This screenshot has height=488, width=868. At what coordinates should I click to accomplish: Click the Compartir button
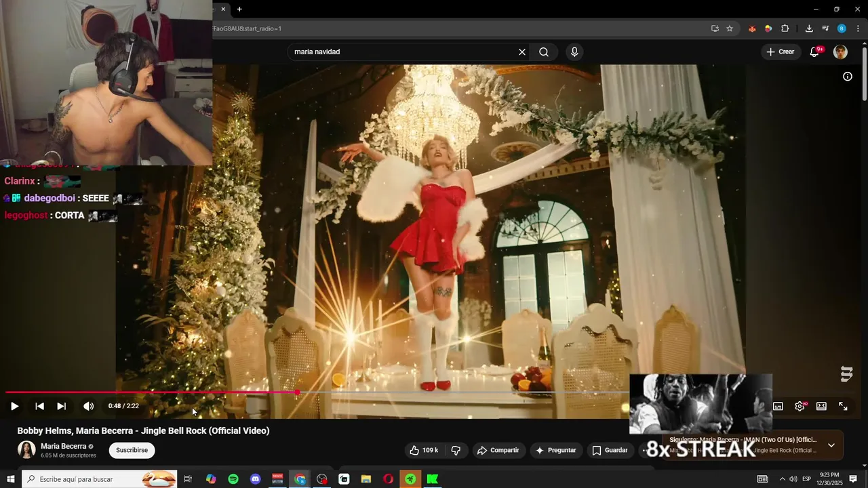[498, 450]
